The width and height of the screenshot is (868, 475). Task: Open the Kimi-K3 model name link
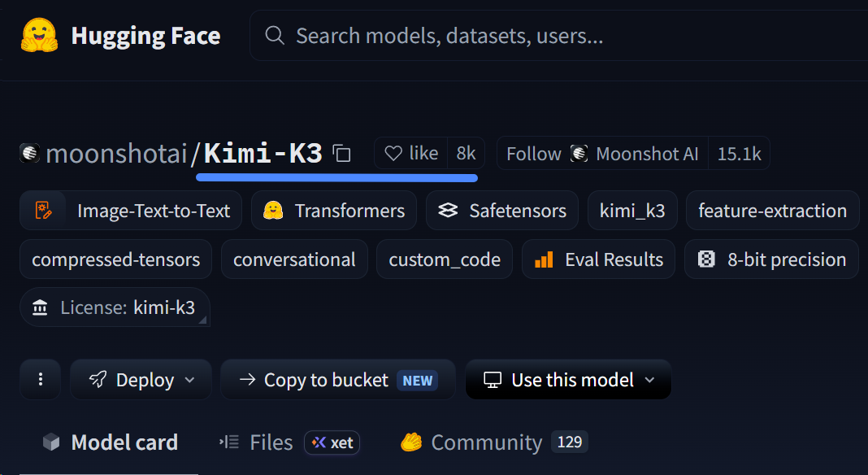coord(263,153)
